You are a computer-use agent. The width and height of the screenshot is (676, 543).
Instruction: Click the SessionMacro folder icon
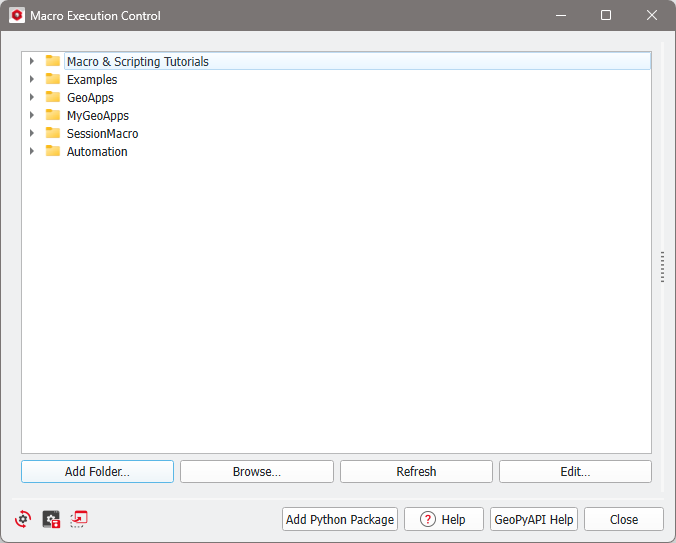click(x=53, y=133)
